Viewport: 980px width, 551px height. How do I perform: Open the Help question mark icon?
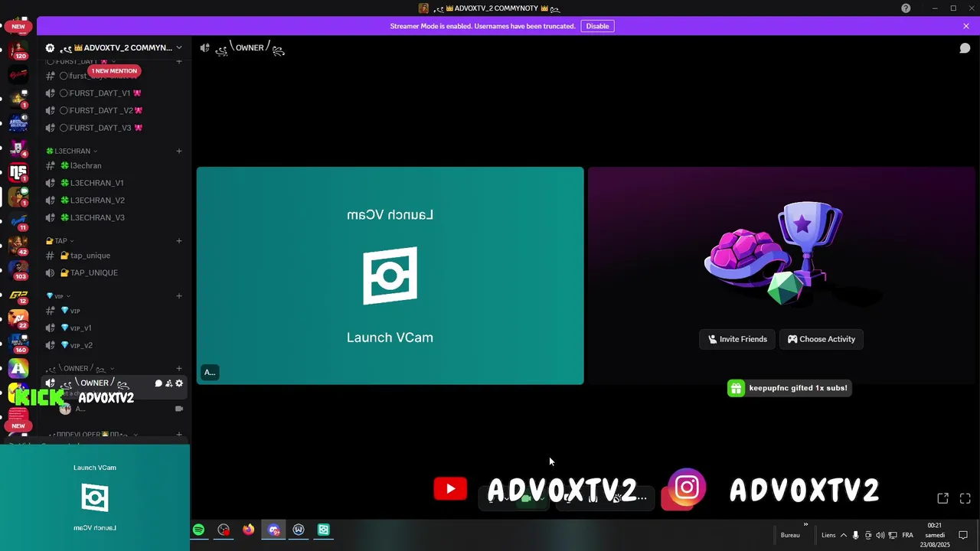point(906,8)
